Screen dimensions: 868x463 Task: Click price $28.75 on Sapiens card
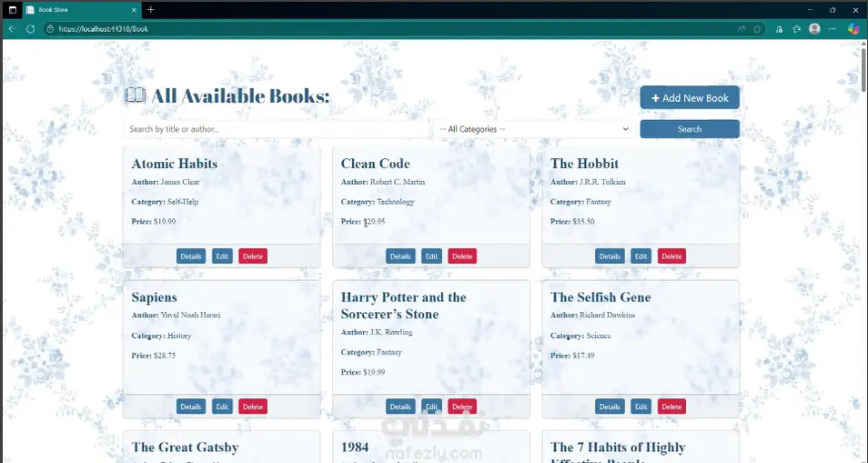coord(165,356)
